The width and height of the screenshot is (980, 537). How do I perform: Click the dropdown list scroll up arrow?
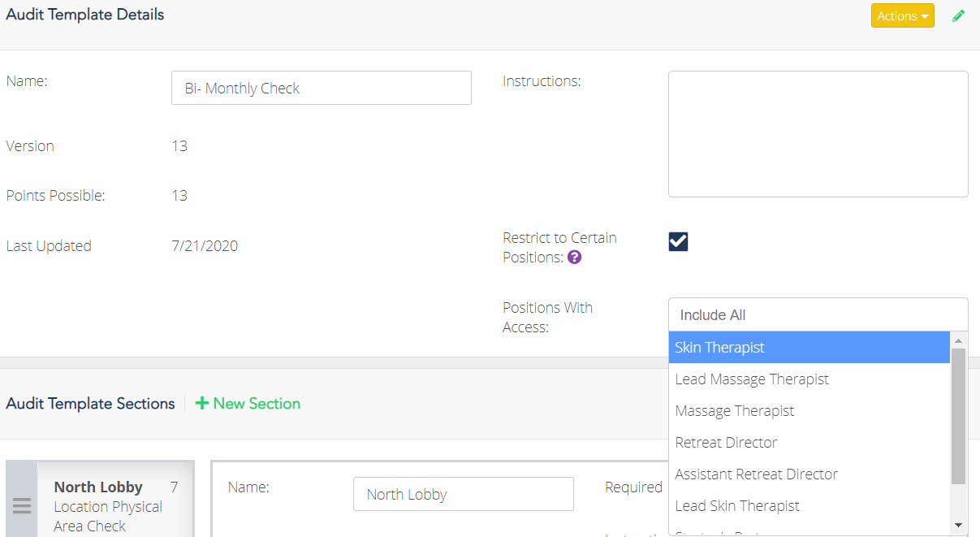pos(958,340)
